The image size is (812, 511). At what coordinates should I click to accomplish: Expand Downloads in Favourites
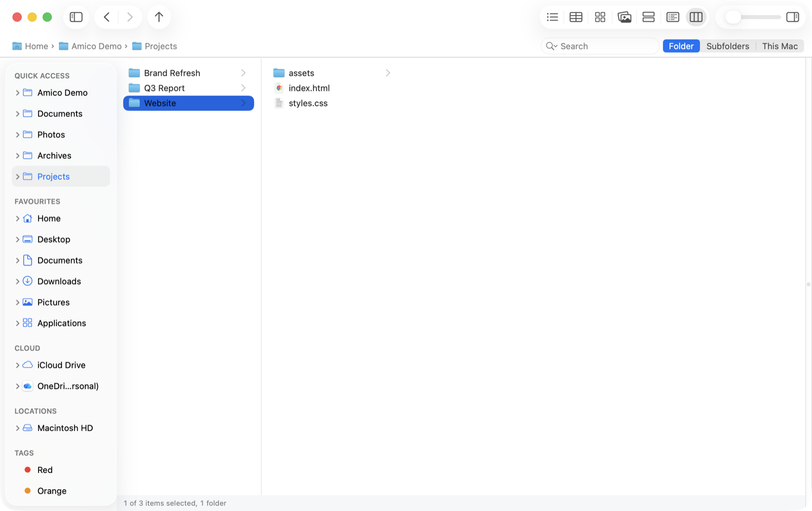click(18, 281)
